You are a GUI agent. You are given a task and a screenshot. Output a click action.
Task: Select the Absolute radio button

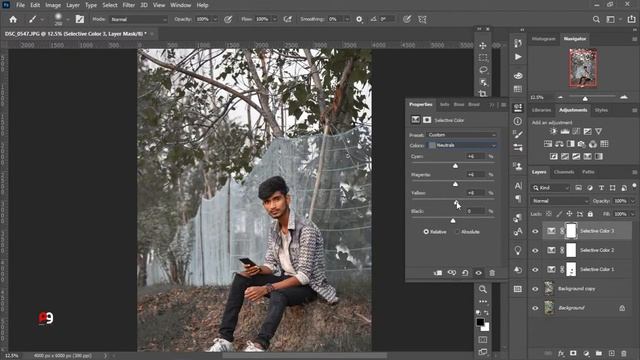point(457,232)
